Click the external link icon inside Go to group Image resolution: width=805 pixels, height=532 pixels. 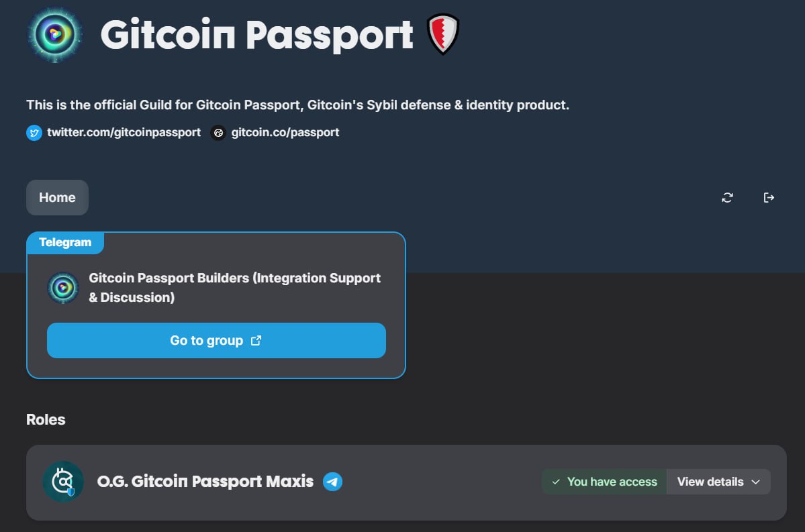256,340
